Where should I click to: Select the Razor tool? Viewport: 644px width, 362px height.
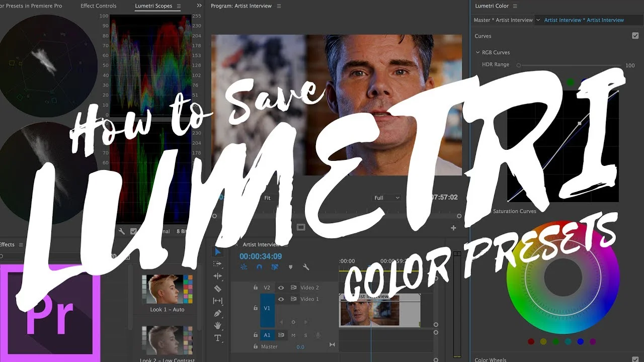point(217,289)
